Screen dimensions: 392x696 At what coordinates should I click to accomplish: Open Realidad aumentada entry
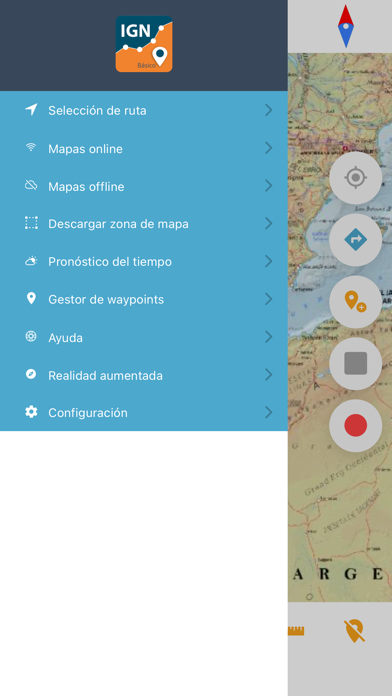tap(144, 375)
